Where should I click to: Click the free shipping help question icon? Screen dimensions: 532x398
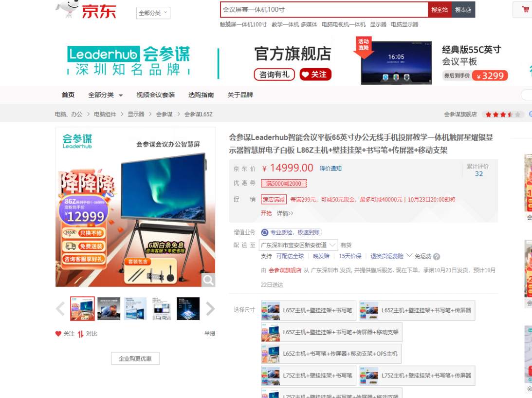coord(437,257)
